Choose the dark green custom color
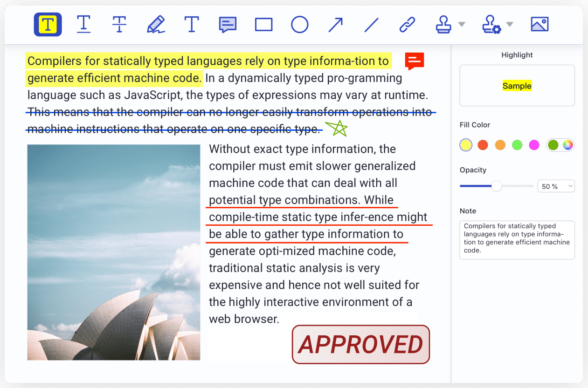Viewport: 588px width, 388px height. 553,145
